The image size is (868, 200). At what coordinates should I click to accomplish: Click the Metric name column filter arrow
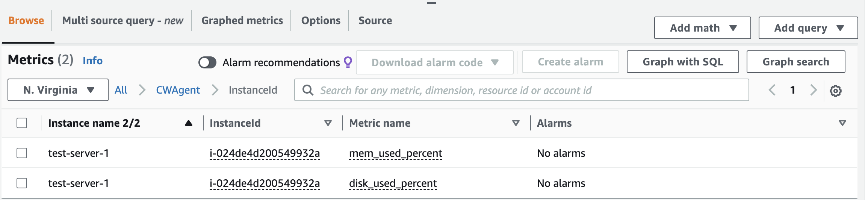516,123
